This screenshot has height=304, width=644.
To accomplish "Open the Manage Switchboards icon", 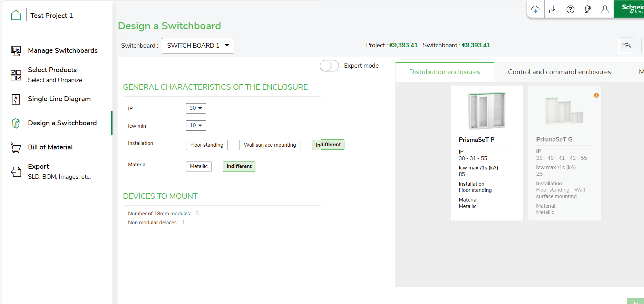I will click(16, 51).
